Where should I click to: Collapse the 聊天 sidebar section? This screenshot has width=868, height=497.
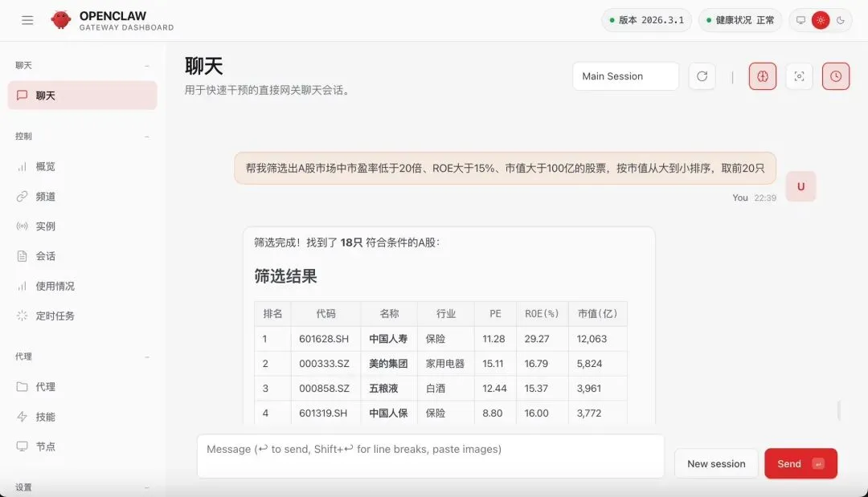147,66
